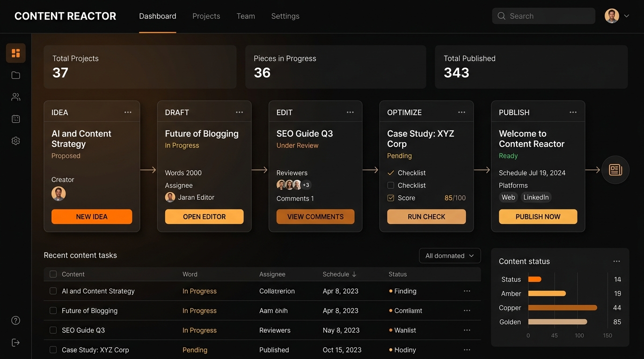Click the Oct 15, 2023 schedule cell
644x359 pixels.
tap(342, 350)
